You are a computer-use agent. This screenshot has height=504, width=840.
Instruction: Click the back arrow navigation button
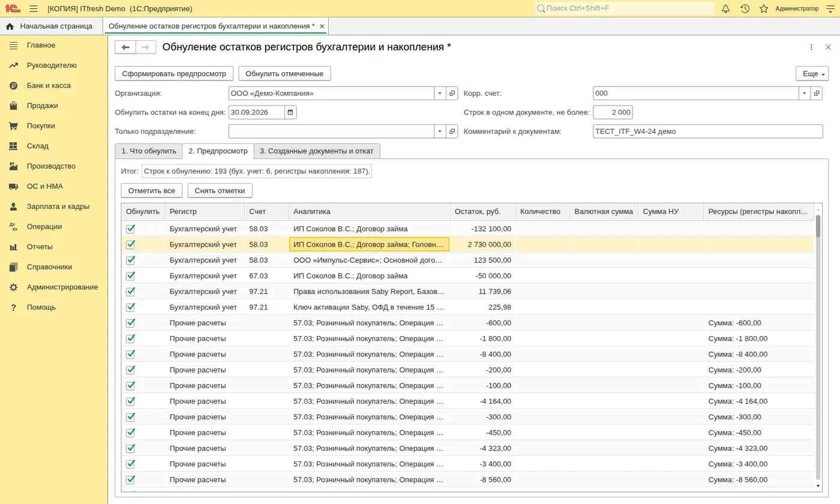point(125,47)
